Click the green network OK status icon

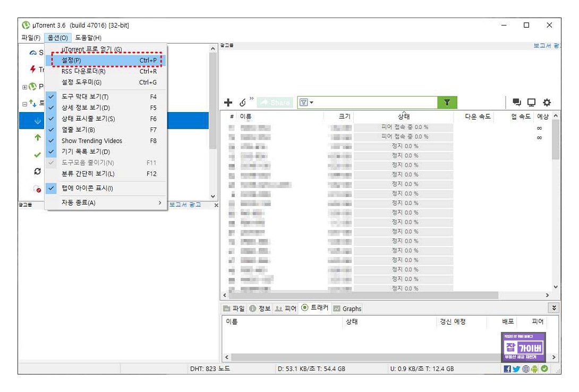544,368
